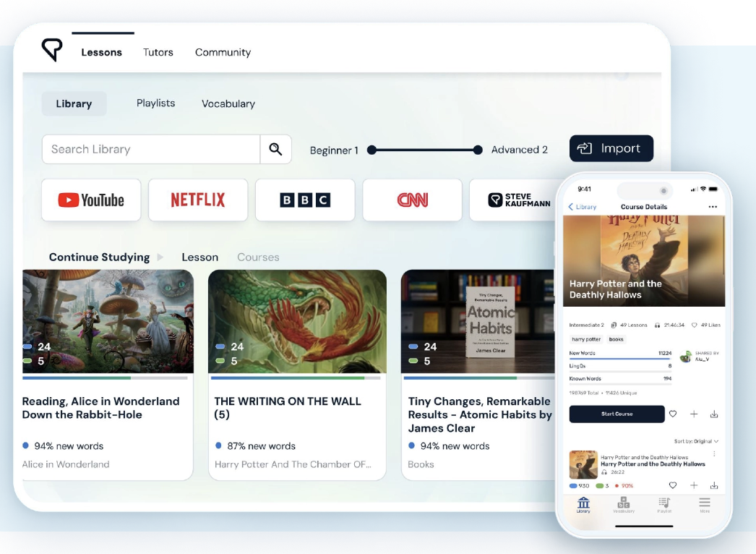The width and height of the screenshot is (756, 554).
Task: Click the plus icon on the Harry Potter lesson row
Action: click(x=693, y=485)
